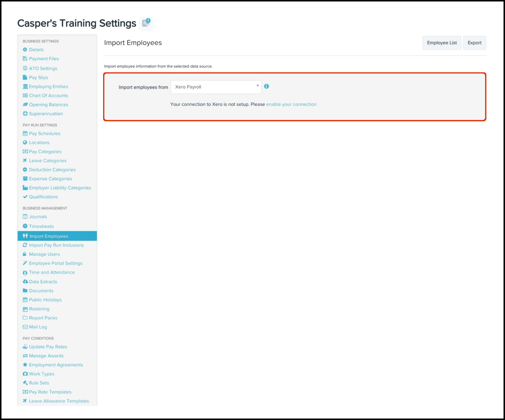Click the cloud icon next to Data Extracts
505x420 pixels.
pyautogui.click(x=25, y=281)
